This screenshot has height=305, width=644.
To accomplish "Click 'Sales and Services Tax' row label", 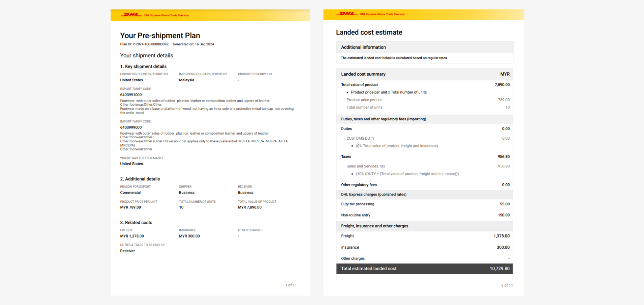I will (x=366, y=166).
